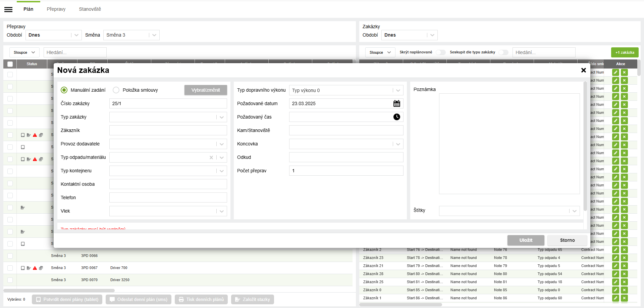Screen dimensions: 644x308
Task: Click Potvrdit denní plány (tablet)
Action: point(67,299)
